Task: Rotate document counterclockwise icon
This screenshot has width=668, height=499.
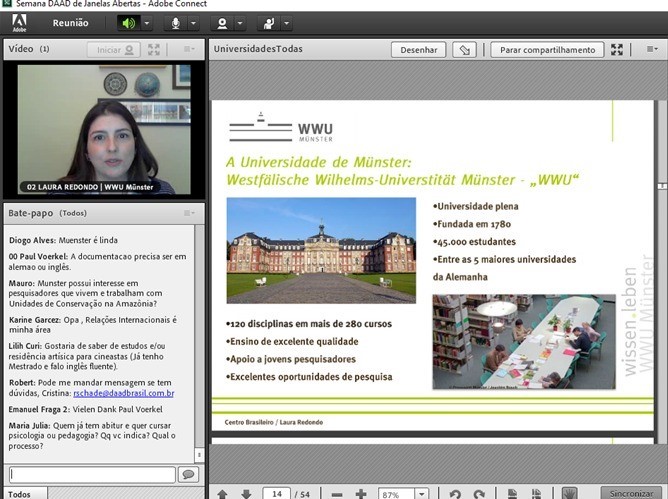Action: [454, 494]
